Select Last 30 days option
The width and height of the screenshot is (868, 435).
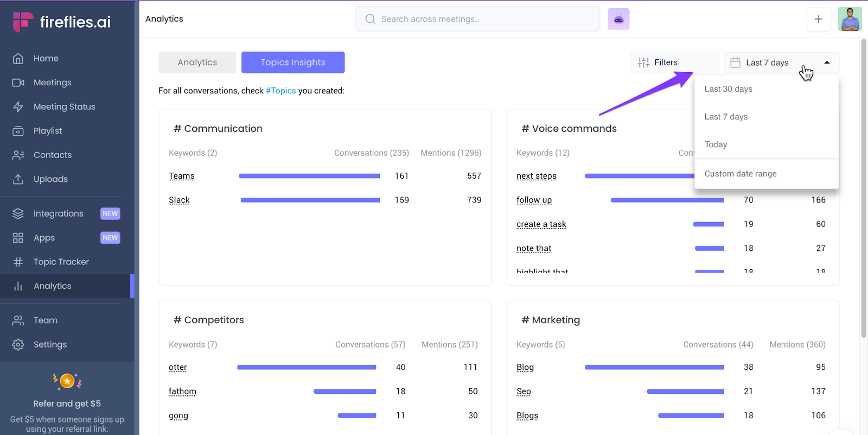tap(728, 89)
